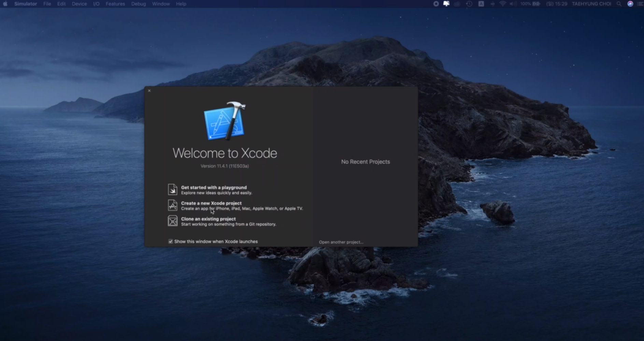
Task: Click the Xcode hammer logo
Action: click(x=225, y=121)
